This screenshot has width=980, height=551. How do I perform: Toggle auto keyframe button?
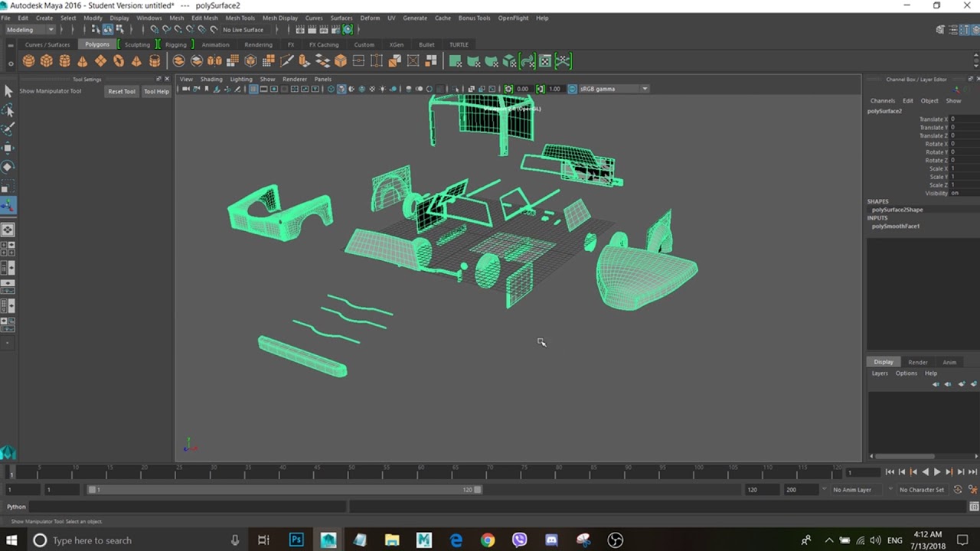958,490
